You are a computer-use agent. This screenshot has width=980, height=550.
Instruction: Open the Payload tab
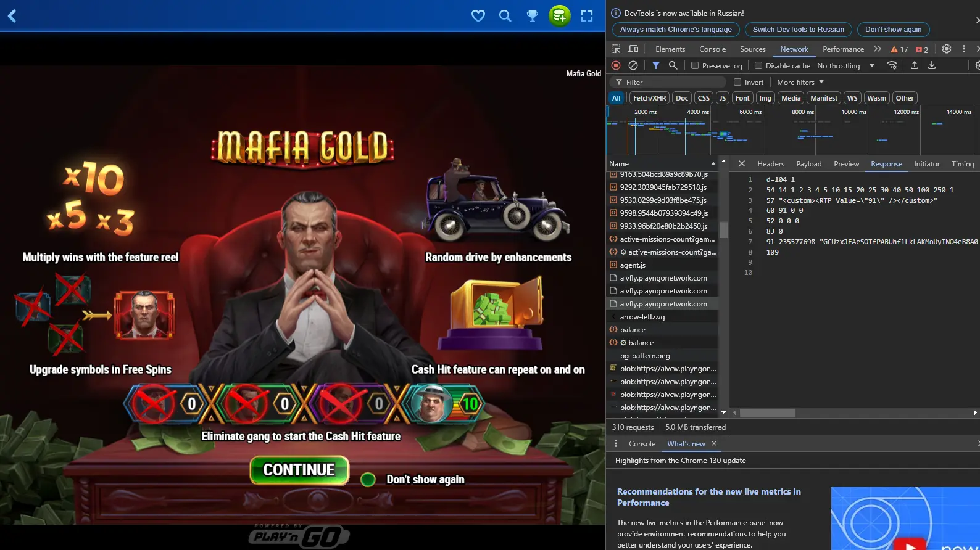click(x=808, y=163)
